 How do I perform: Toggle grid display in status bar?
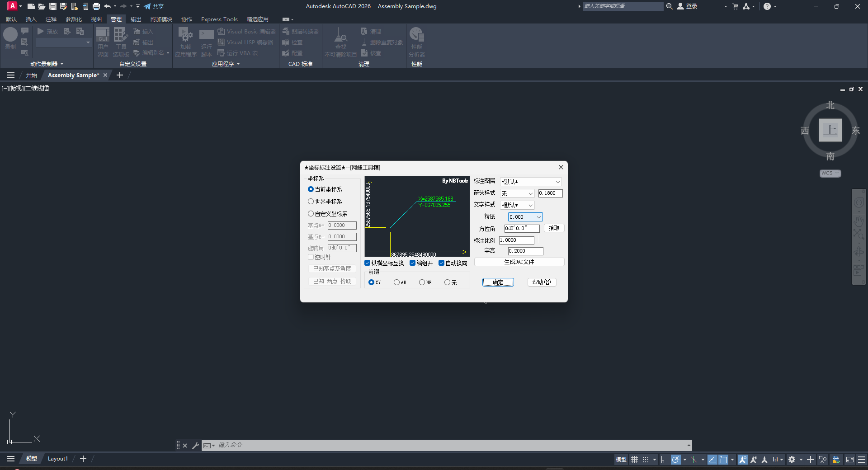pos(635,460)
